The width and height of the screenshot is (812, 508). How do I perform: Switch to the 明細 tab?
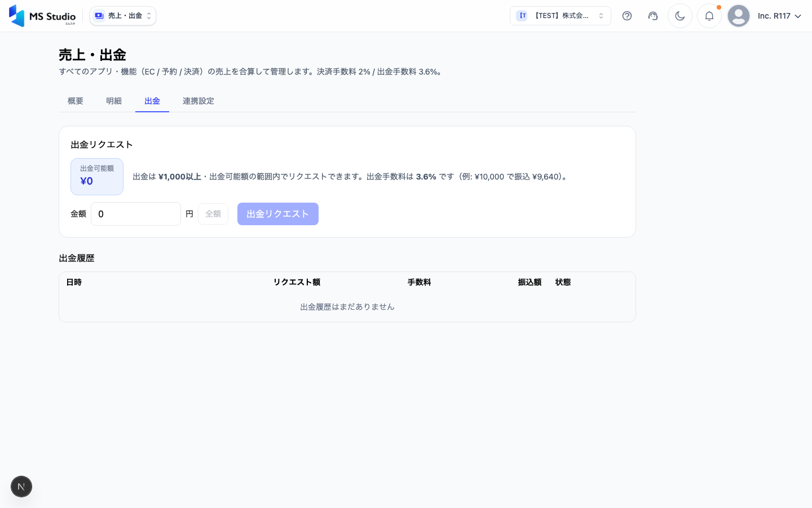point(114,101)
